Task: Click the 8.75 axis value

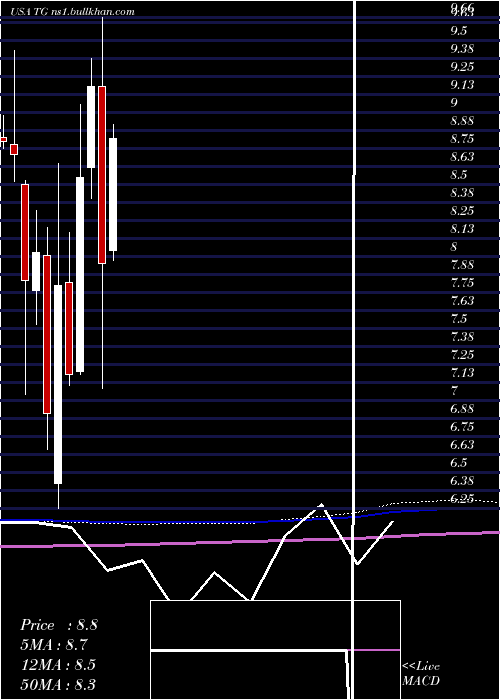Action: pyautogui.click(x=462, y=139)
